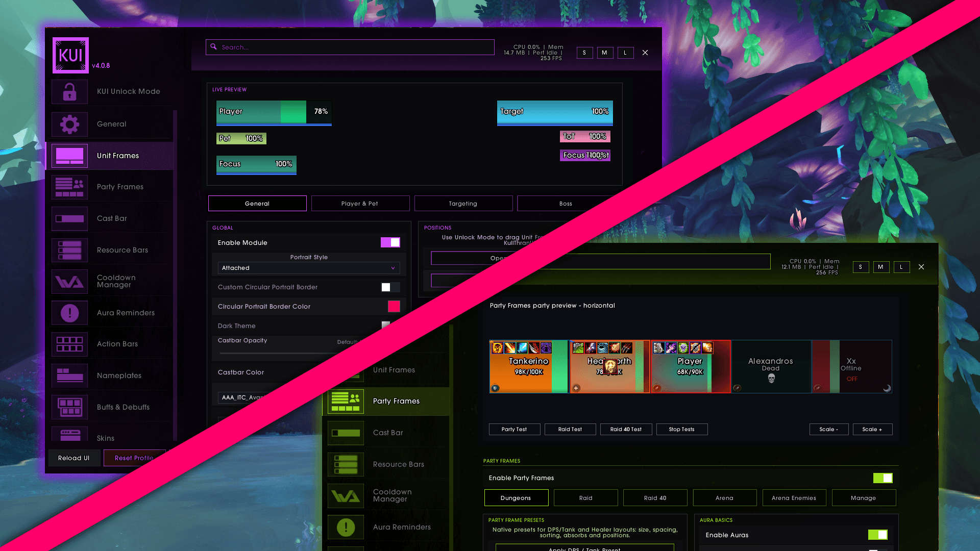
Task: Switch to the General tab in Unit Frames
Action: 257,204
